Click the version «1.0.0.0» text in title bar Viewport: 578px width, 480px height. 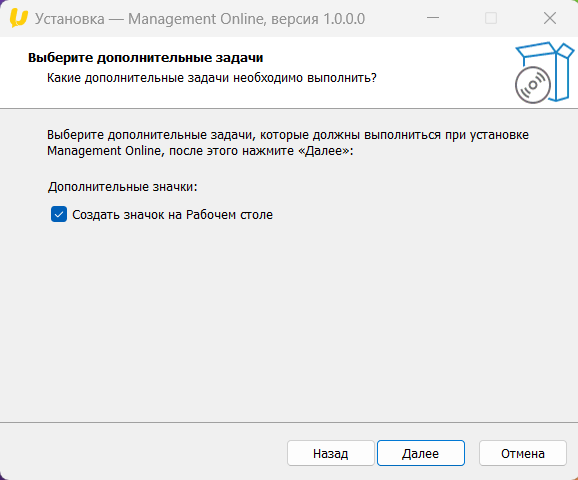coord(344,19)
